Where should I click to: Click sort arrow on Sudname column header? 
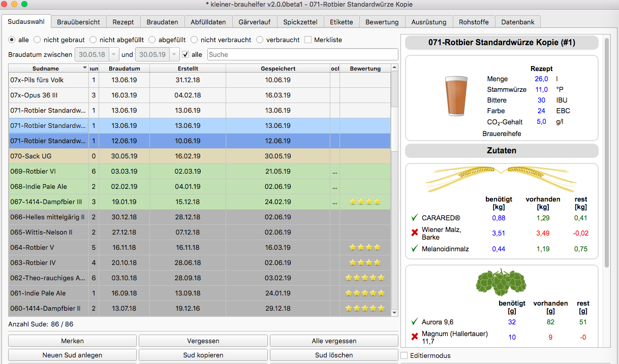pyautogui.click(x=84, y=68)
